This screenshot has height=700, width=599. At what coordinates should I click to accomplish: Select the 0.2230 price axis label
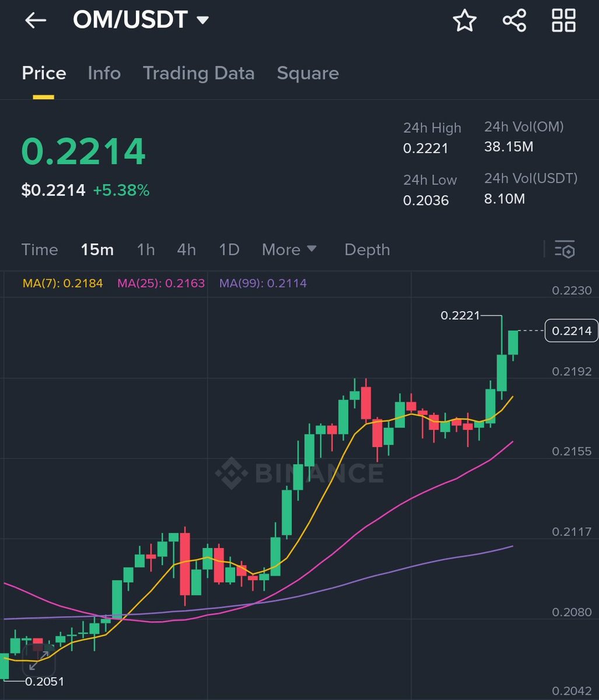572,290
